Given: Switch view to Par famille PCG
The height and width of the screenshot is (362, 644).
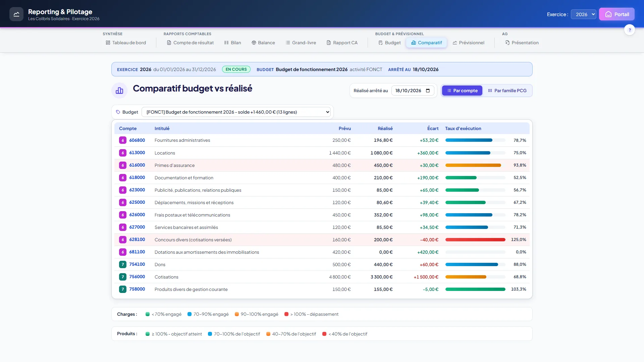Looking at the screenshot, I should (507, 90).
